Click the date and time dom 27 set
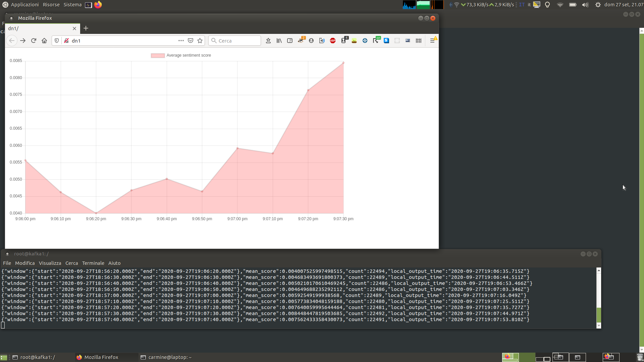 click(x=624, y=5)
